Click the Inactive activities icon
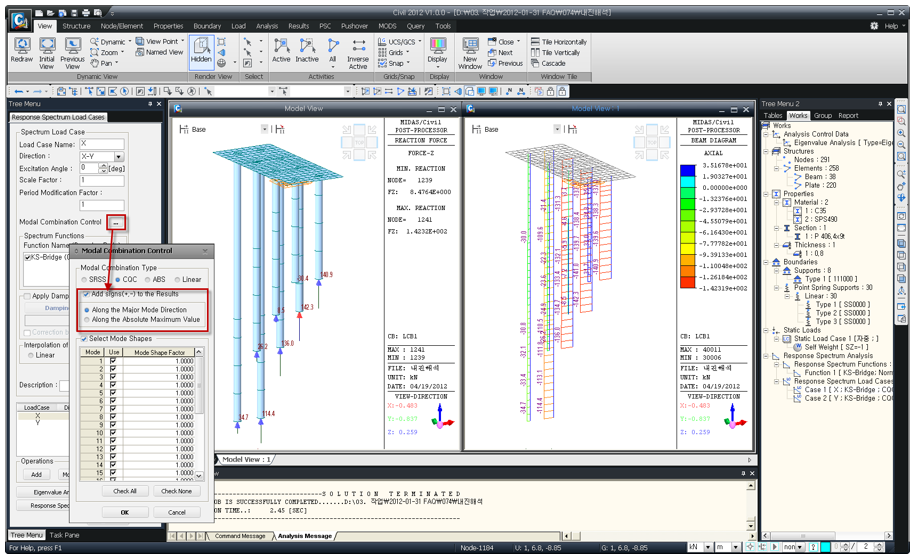915x559 pixels. [x=307, y=46]
